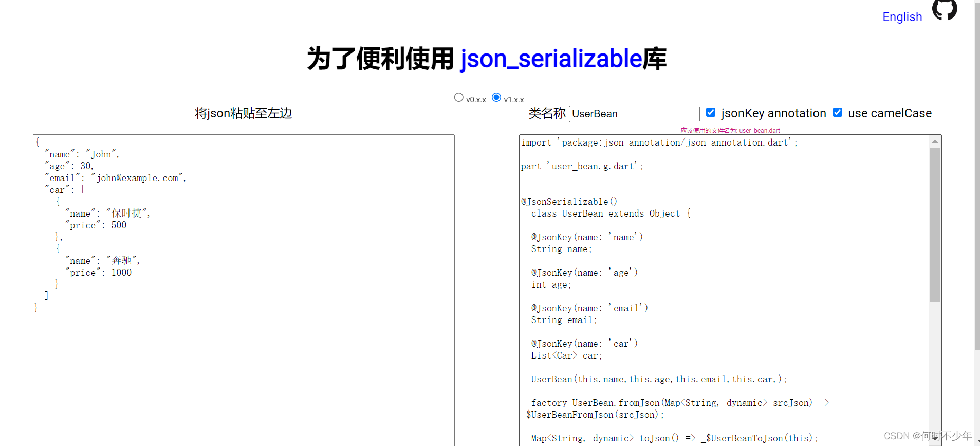The width and height of the screenshot is (980, 446).
Task: Toggle the jsonKey annotation checkbox
Action: tap(711, 112)
